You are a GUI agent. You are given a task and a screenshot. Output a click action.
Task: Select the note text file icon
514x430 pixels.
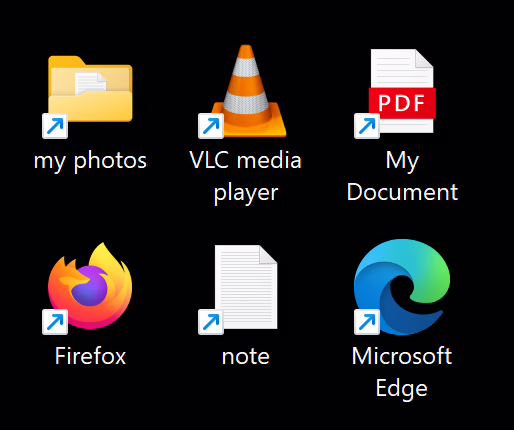point(238,289)
